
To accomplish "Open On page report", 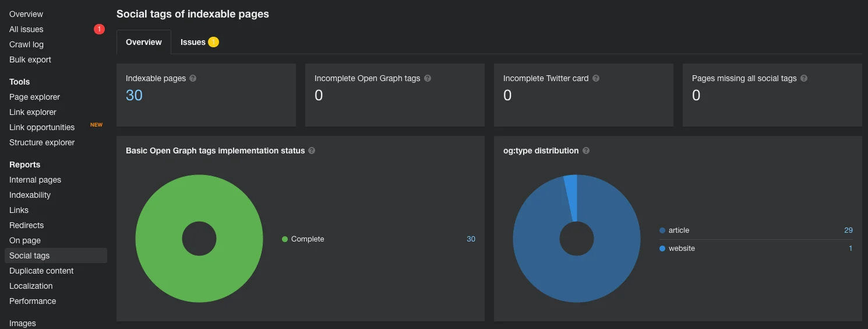I will pos(25,240).
